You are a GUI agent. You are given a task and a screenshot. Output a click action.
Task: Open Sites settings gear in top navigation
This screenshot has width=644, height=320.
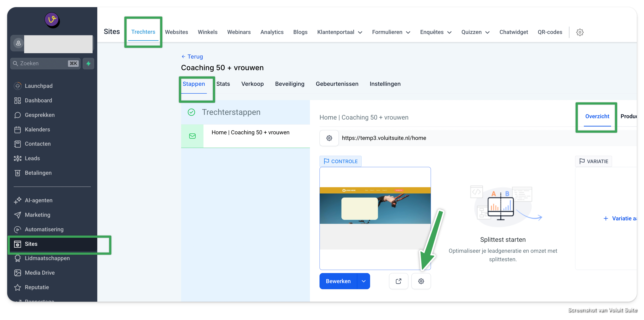coord(580,32)
